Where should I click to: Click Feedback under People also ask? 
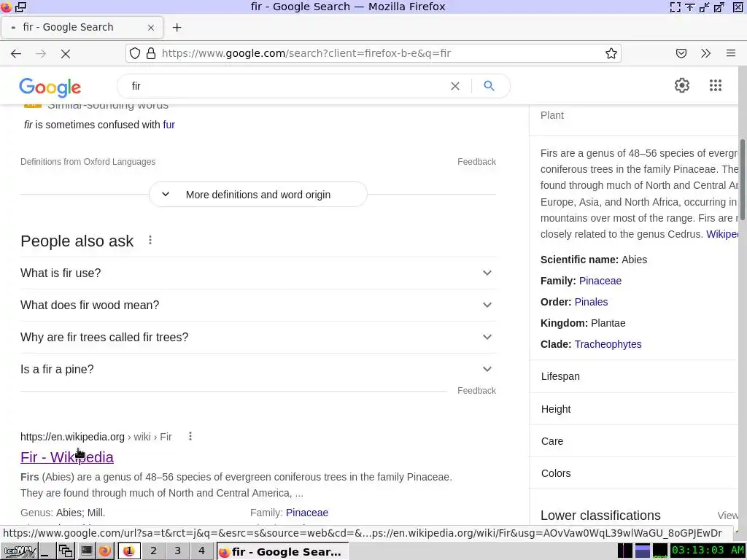tap(476, 391)
